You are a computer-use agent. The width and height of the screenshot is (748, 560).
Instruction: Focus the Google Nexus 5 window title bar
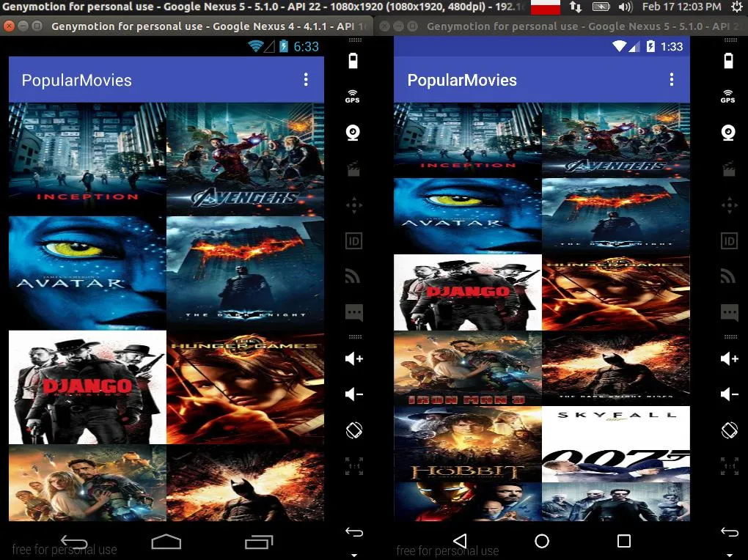561,26
